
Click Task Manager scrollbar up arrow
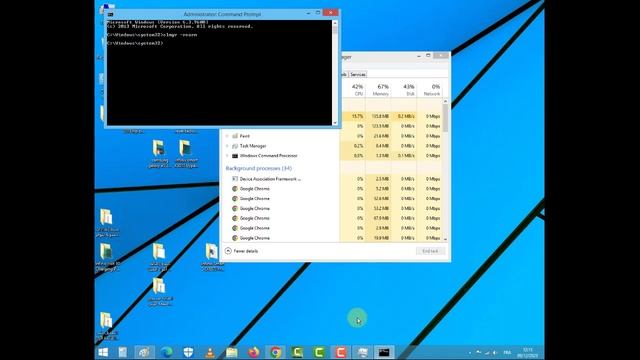pyautogui.click(x=445, y=101)
